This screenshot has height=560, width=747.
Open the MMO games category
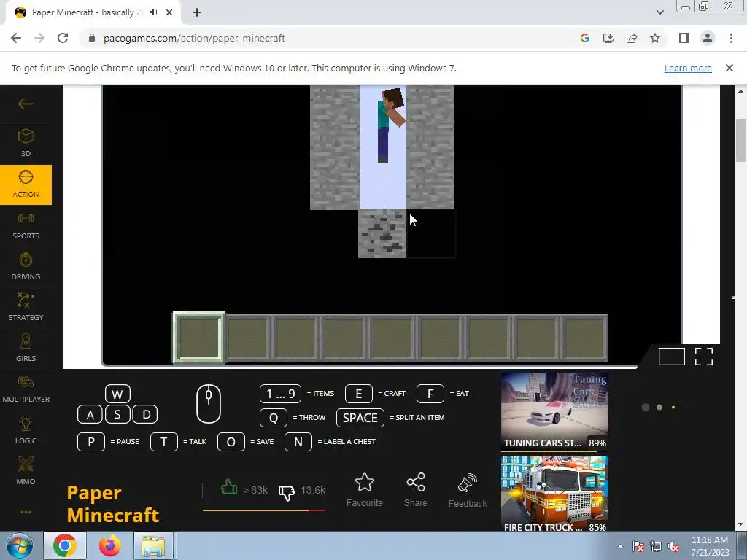tap(26, 472)
